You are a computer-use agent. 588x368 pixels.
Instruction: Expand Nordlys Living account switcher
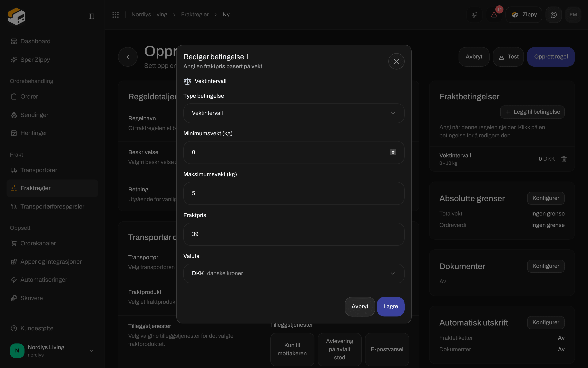tap(52, 351)
